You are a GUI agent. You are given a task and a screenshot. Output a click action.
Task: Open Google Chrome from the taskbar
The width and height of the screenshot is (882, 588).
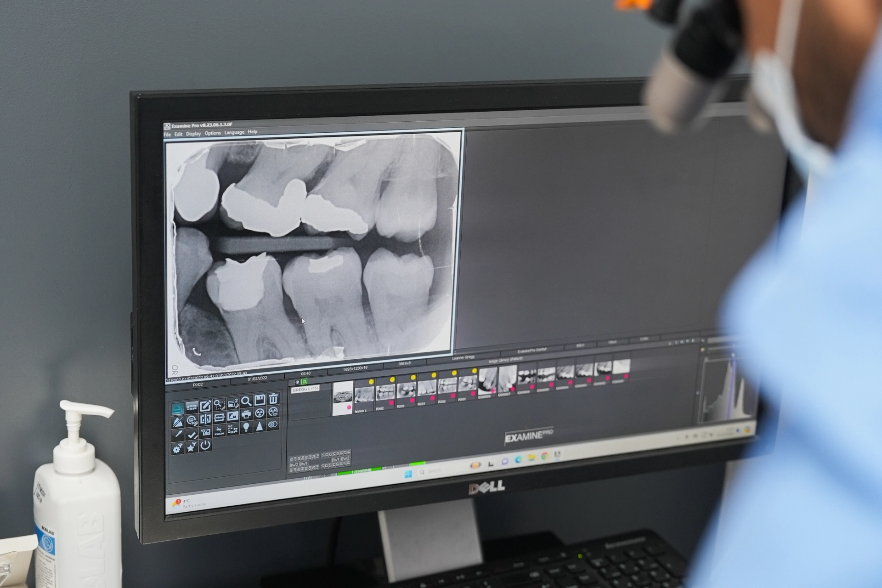[544, 456]
